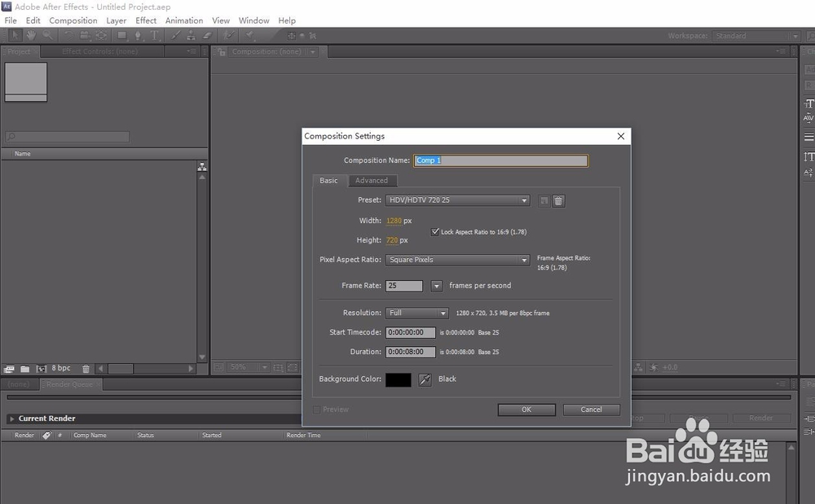Select the Hand tool
Screen dimensions: 815x504
click(31, 35)
